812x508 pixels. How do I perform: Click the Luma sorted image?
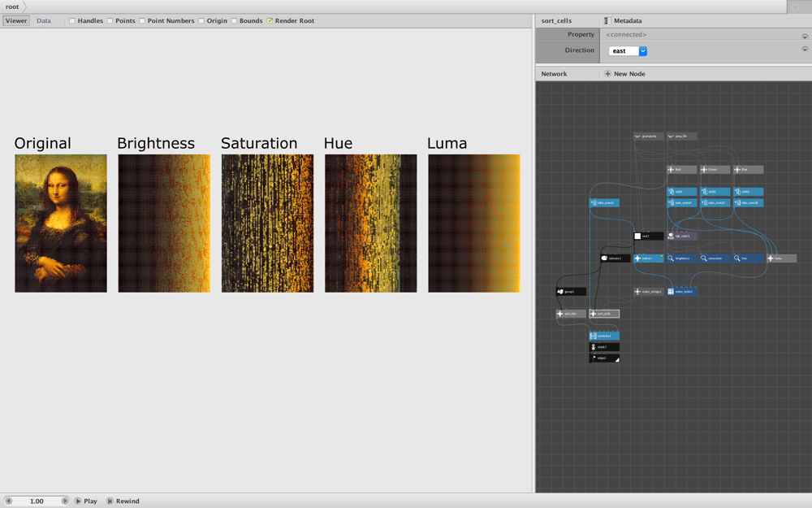474,224
